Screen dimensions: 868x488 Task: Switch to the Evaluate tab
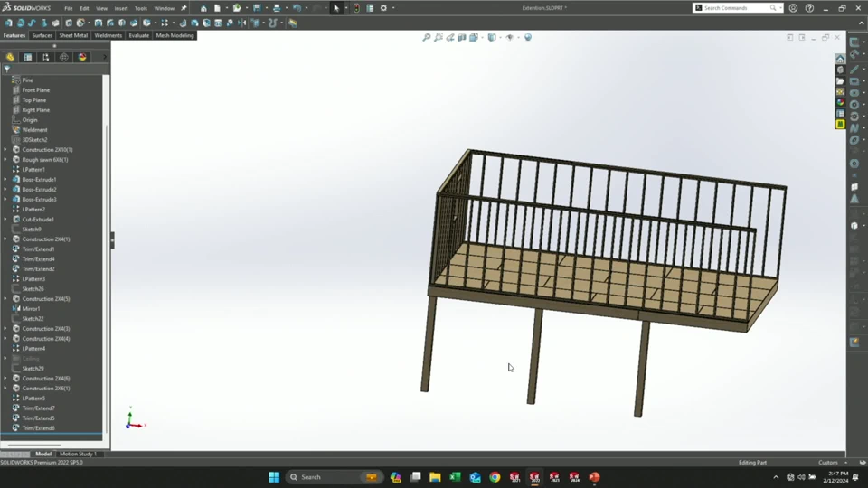tap(139, 35)
